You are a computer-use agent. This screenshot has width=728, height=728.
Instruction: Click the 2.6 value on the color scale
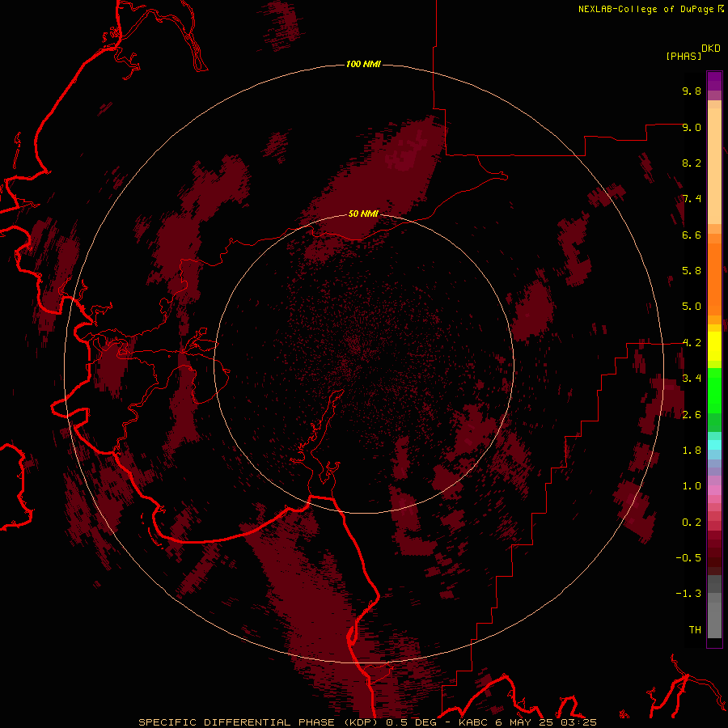pos(692,415)
